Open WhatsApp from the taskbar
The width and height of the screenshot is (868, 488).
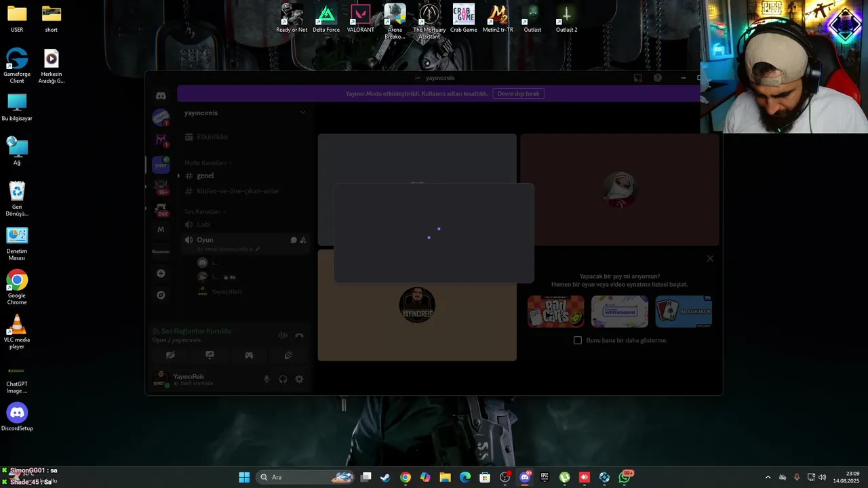[x=625, y=477]
